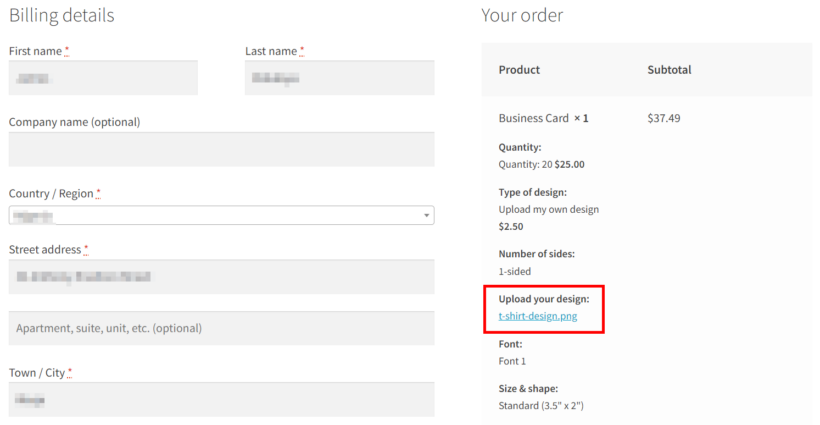Click the Company name (optional) label
The image size is (820, 425).
point(74,122)
